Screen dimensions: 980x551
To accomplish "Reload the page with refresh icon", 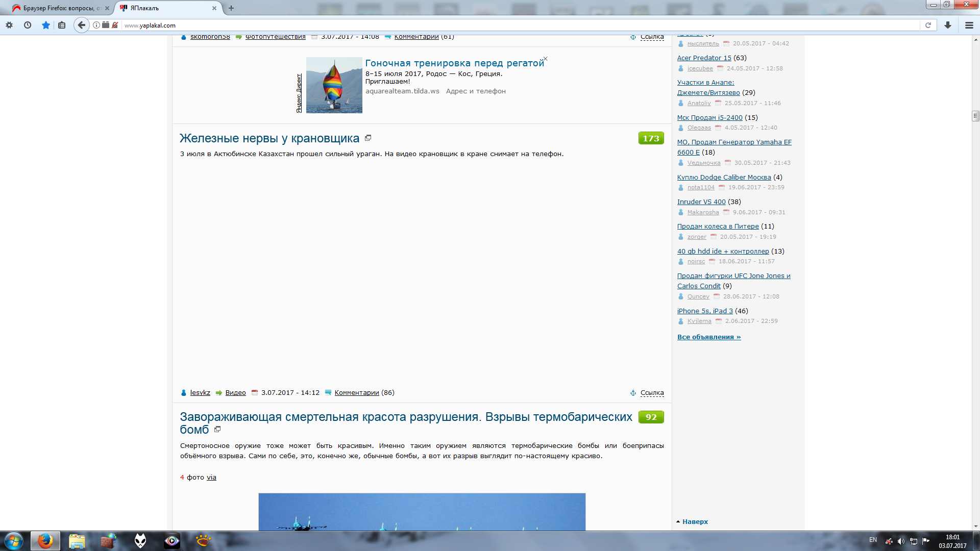I will pos(928,25).
